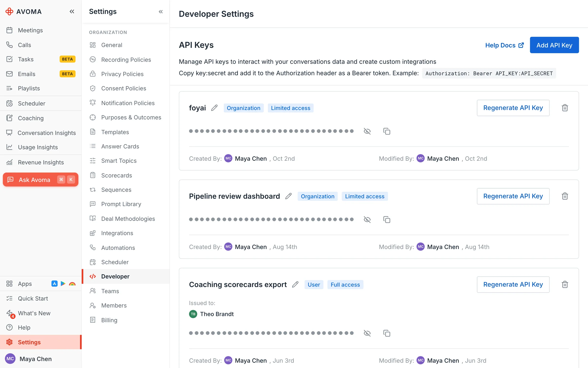The image size is (588, 368).
Task: Open the Coaching section
Action: 41,118
